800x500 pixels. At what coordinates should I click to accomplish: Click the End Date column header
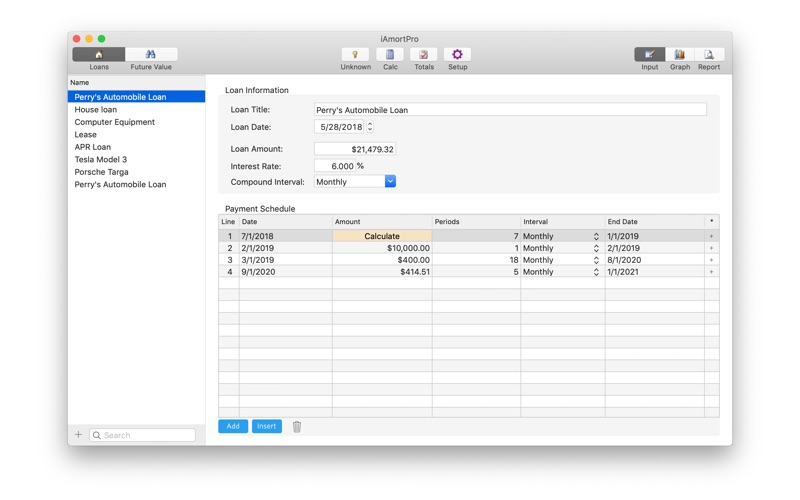[x=655, y=221]
